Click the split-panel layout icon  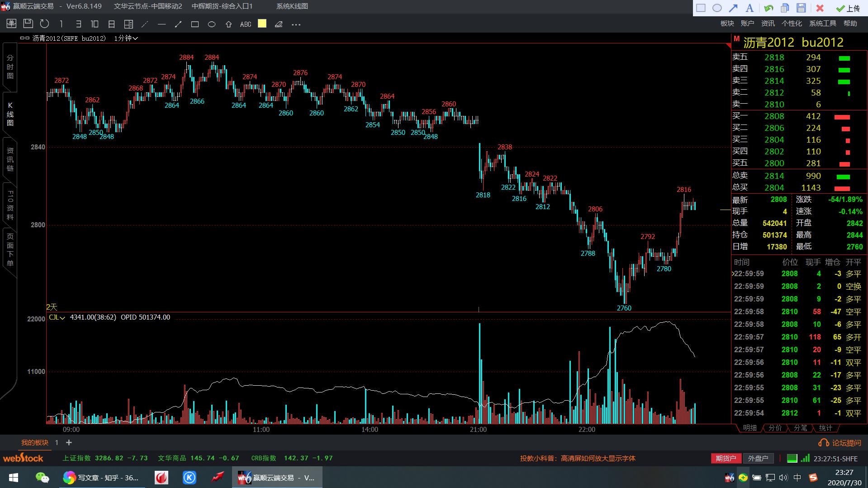tap(128, 24)
